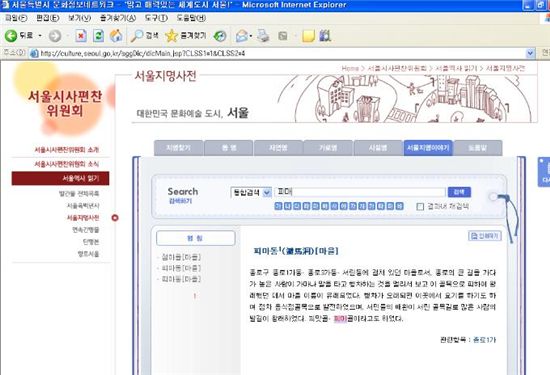Refresh the page using the green arrows icon
This screenshot has width=550, height=375.
(x=99, y=36)
